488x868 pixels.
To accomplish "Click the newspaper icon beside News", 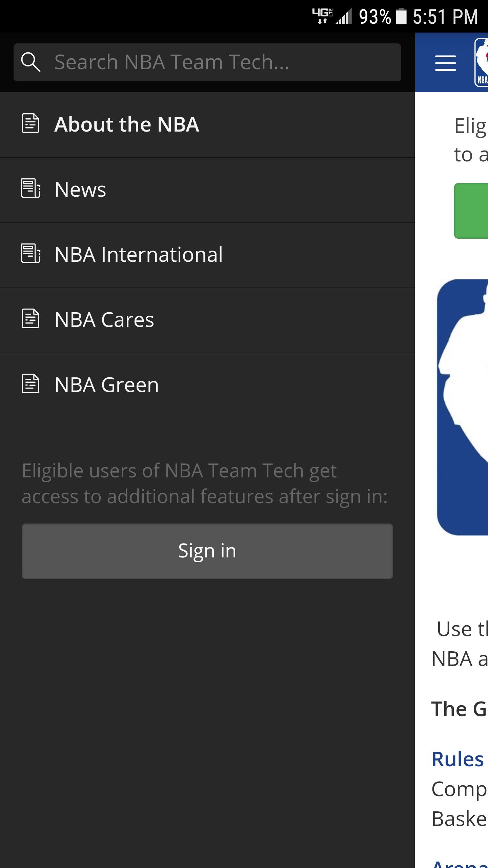I will (30, 188).
